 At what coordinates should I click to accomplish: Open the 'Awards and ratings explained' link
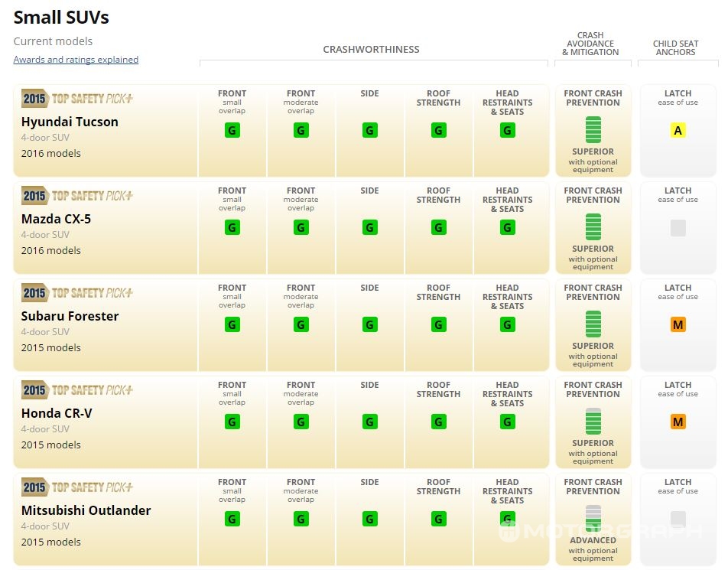[x=76, y=60]
